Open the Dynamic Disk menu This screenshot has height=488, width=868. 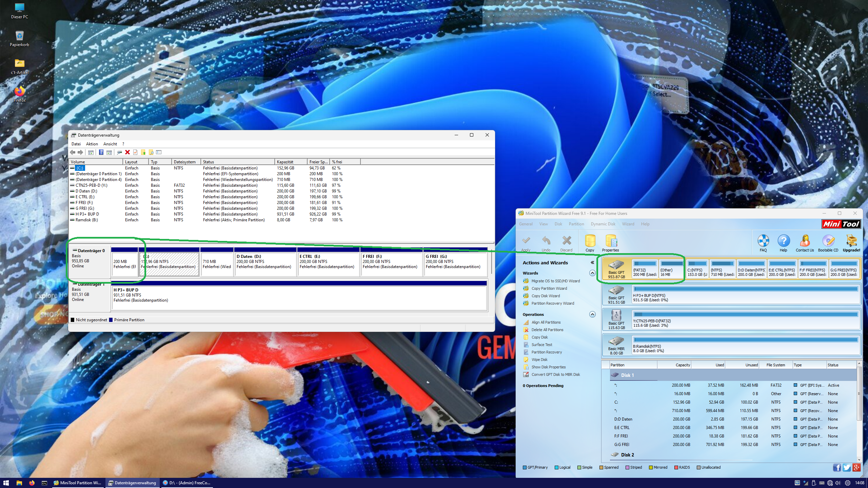tap(603, 224)
